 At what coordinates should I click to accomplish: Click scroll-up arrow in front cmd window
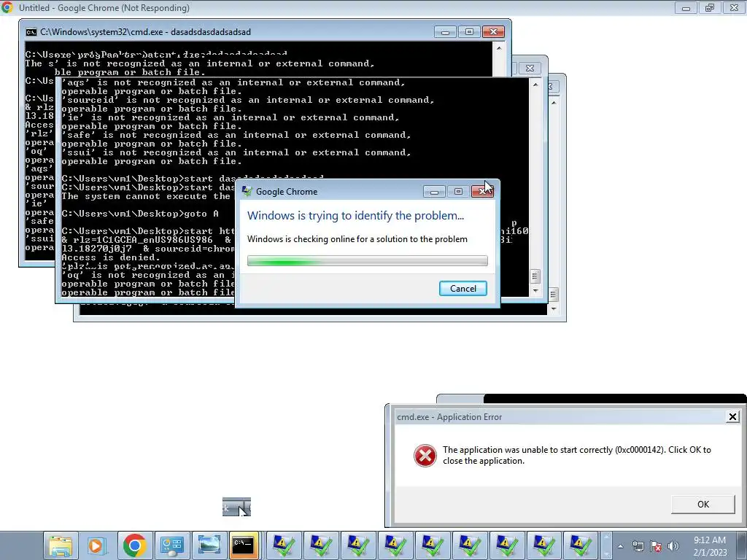(499, 48)
